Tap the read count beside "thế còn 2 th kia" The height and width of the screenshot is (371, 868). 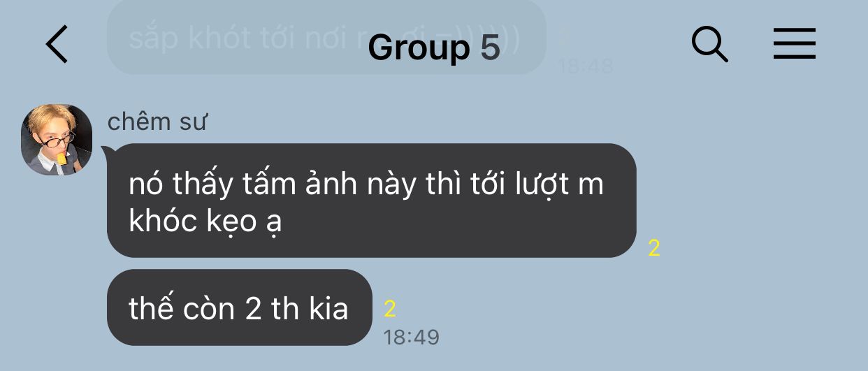[390, 309]
